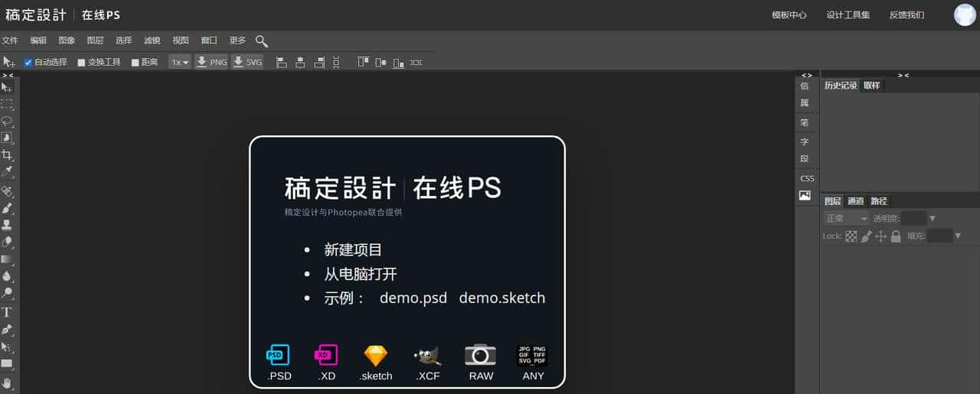980x394 pixels.
Task: Open the 透明度 slider dropdown arrow
Action: coord(932,219)
